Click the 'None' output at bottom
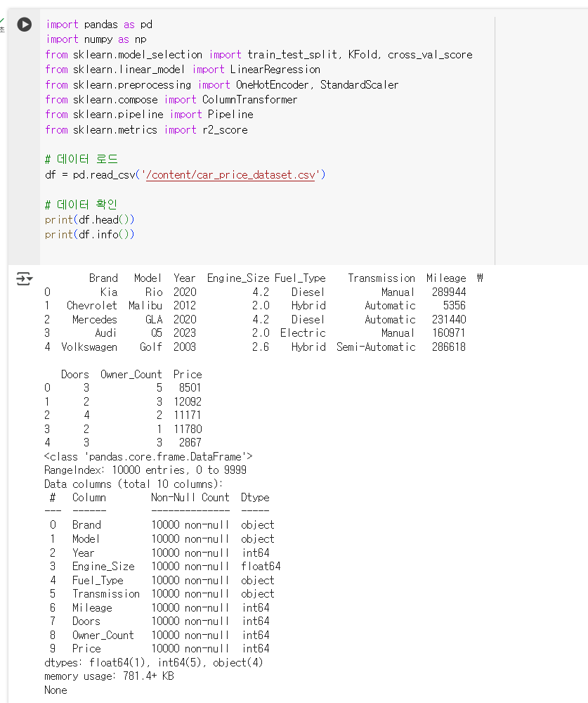The image size is (588, 703). [x=55, y=690]
